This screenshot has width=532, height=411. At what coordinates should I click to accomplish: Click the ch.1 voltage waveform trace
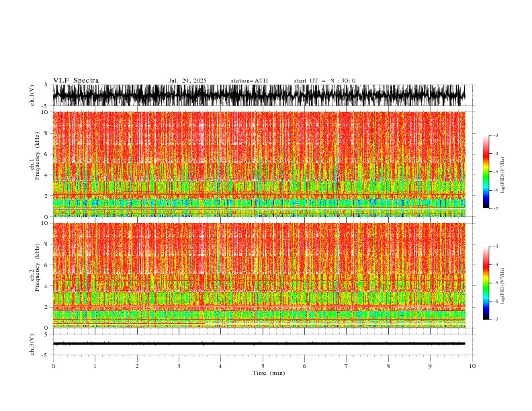click(x=259, y=95)
